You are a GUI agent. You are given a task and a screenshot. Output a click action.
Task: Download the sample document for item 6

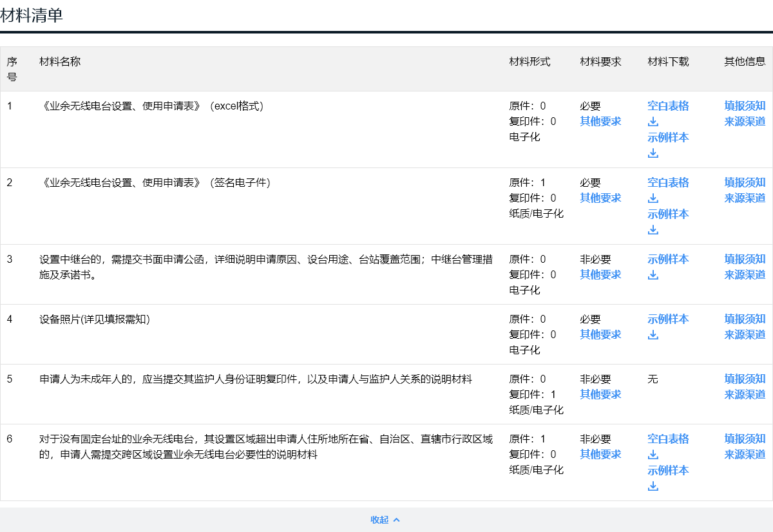click(x=667, y=470)
